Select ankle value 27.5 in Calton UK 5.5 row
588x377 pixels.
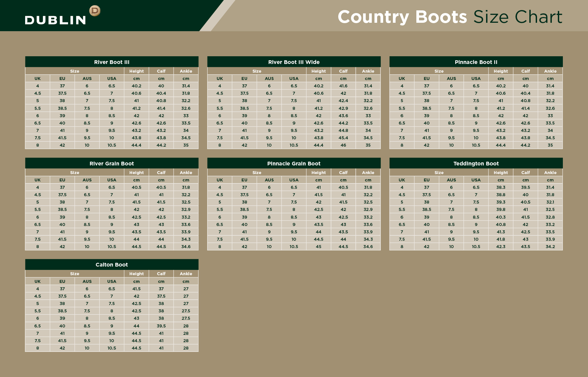pos(186,311)
